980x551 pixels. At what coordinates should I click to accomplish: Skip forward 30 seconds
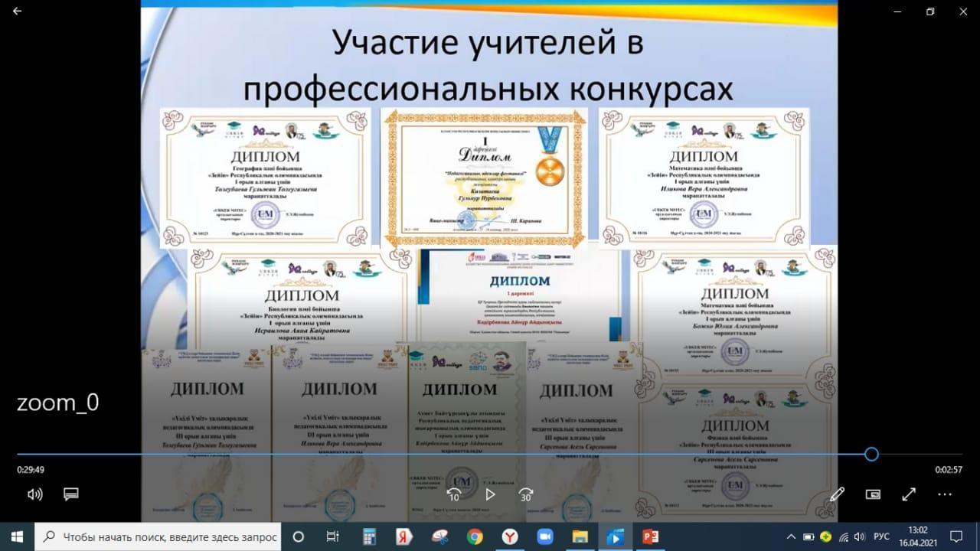pos(525,494)
